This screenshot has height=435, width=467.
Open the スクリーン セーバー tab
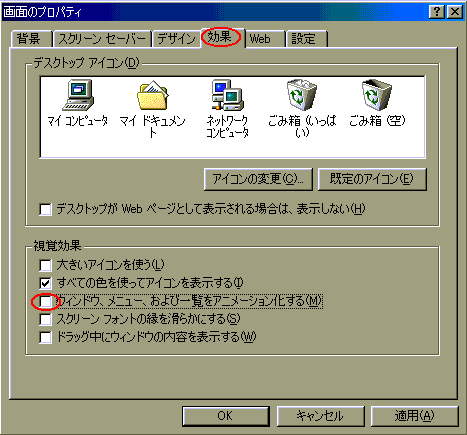coord(102,39)
